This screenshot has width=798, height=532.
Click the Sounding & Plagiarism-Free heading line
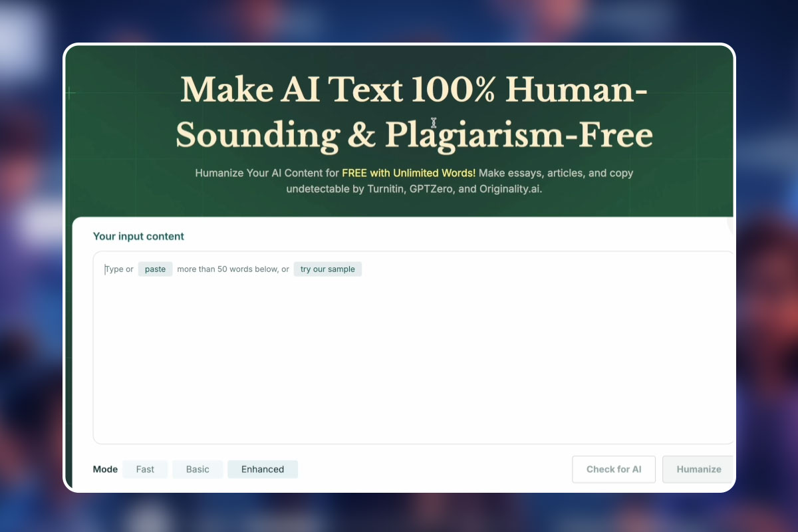[x=414, y=135]
